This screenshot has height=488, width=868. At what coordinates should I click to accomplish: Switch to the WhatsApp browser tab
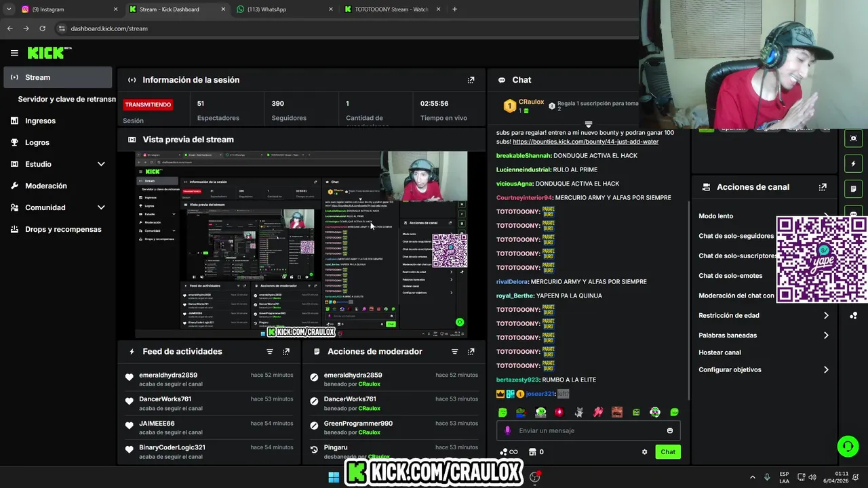[x=283, y=9]
